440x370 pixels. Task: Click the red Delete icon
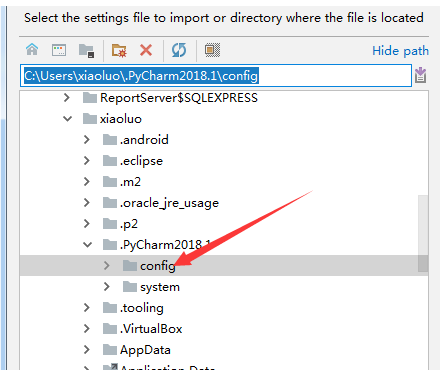pyautogui.click(x=146, y=50)
